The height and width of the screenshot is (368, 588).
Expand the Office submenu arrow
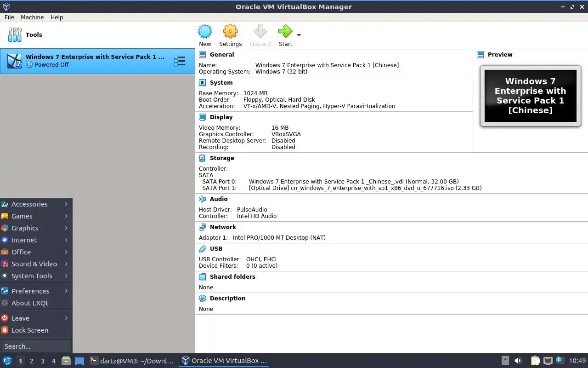[x=66, y=252]
